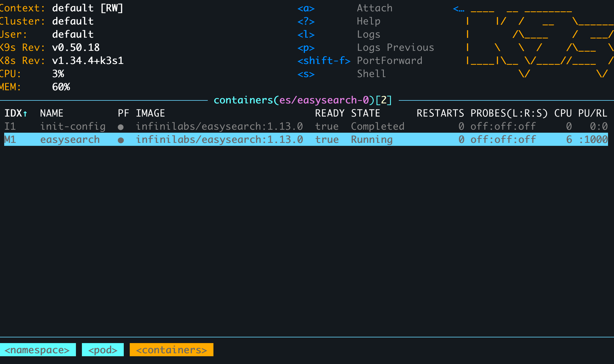
Task: Click the port-forward dot for easysearch
Action: click(x=121, y=140)
